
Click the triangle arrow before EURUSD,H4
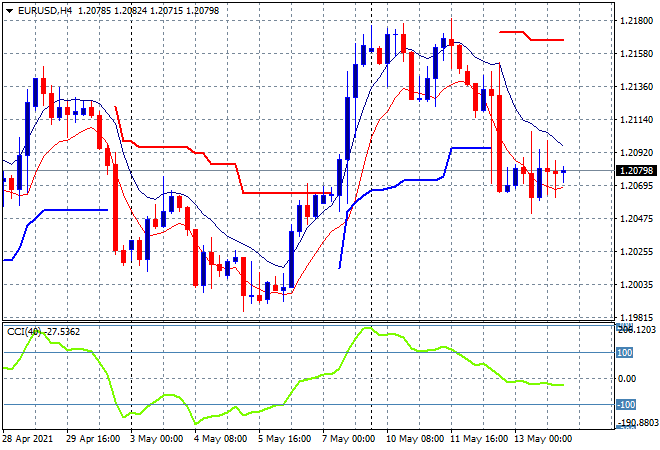pyautogui.click(x=9, y=11)
